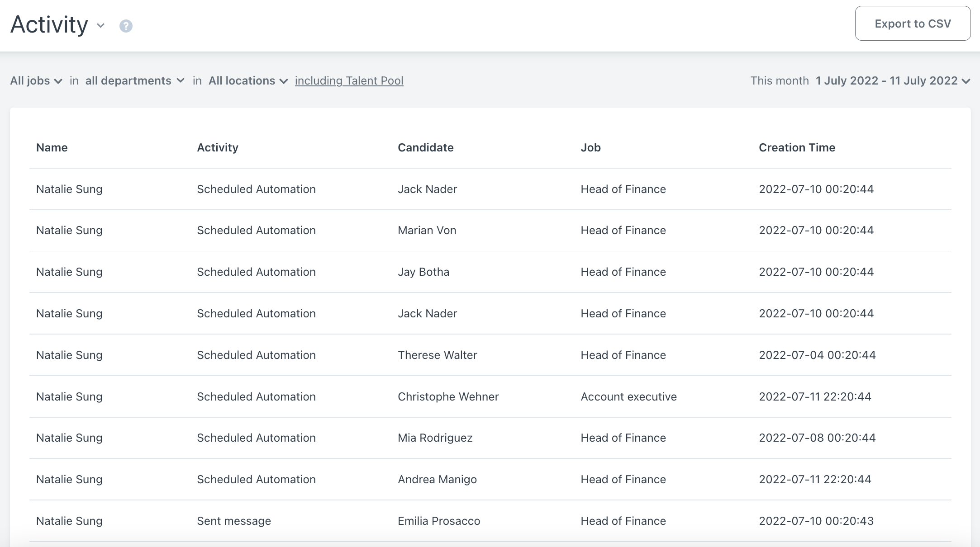The height and width of the screenshot is (547, 980).
Task: Click the Candidate column header
Action: click(426, 147)
